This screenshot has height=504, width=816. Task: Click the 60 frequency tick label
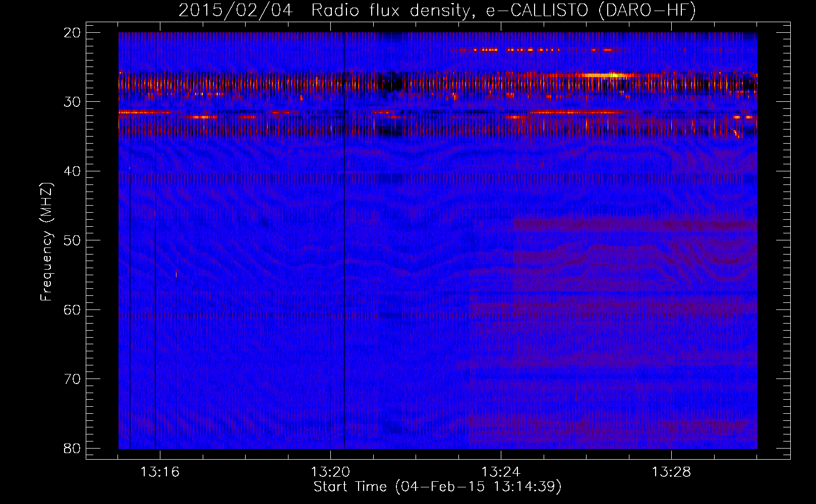coord(73,309)
